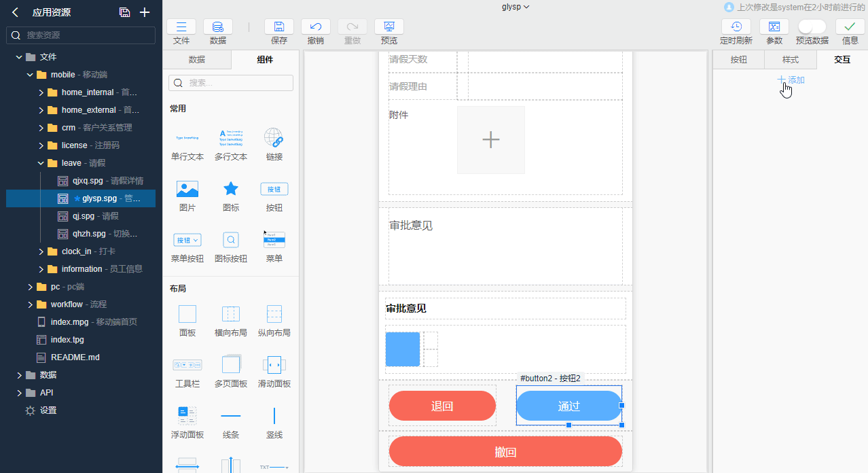Switch to the Data (数据) panel tab

point(197,60)
